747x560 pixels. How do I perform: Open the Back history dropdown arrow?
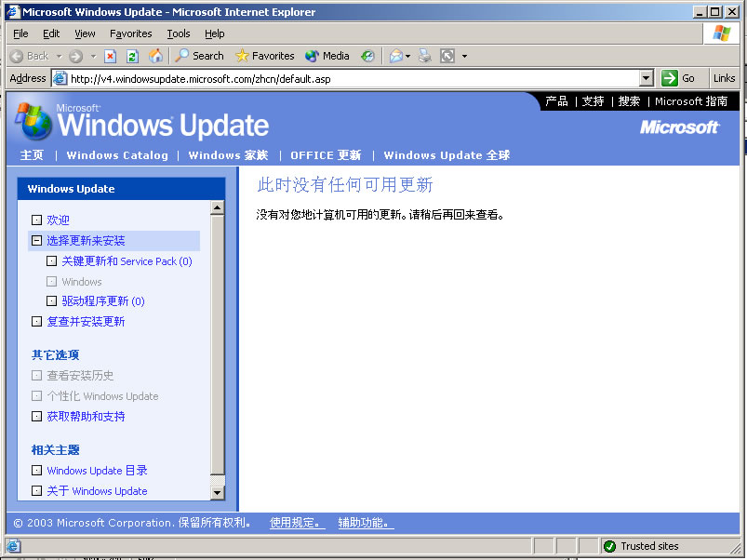point(60,56)
